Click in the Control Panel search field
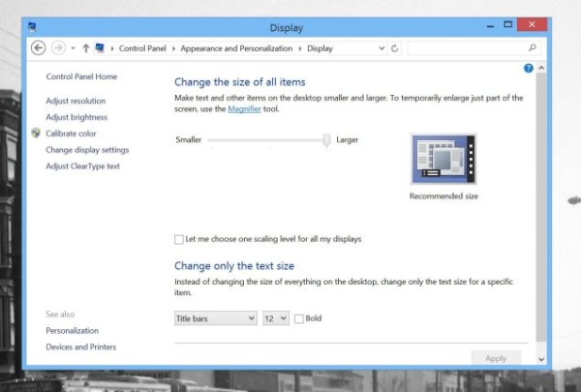This screenshot has width=581, height=392. point(465,47)
